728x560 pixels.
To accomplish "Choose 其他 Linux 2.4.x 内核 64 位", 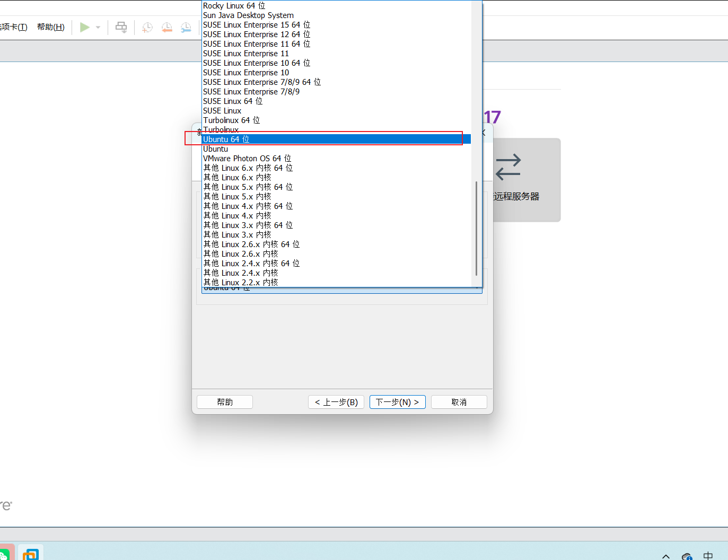I will point(336,264).
